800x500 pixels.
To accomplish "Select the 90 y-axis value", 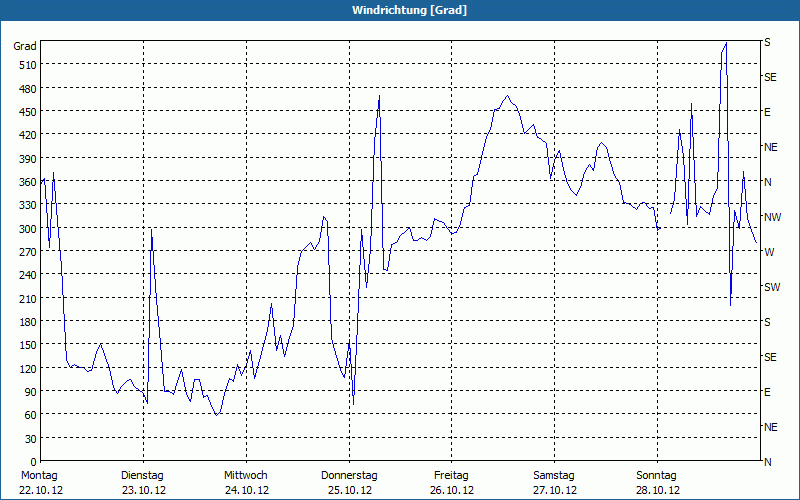I will (31, 392).
